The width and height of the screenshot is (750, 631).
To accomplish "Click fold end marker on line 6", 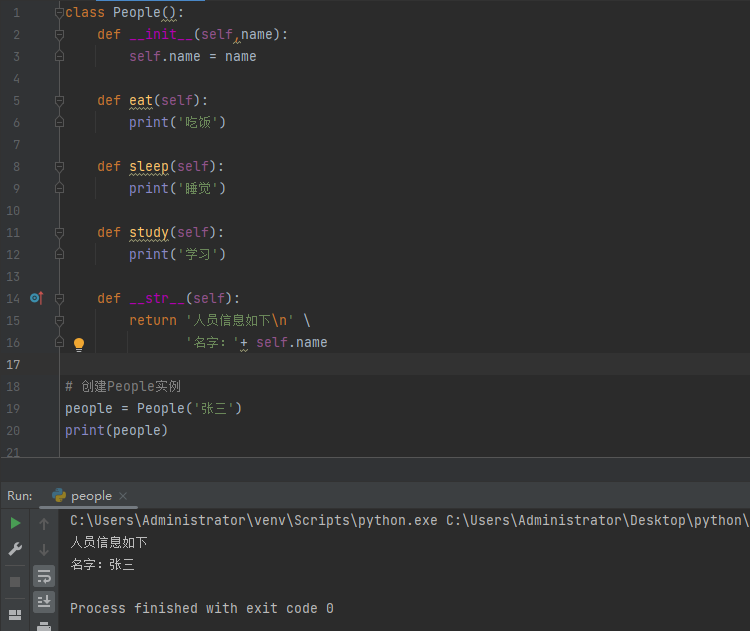I will (x=59, y=122).
